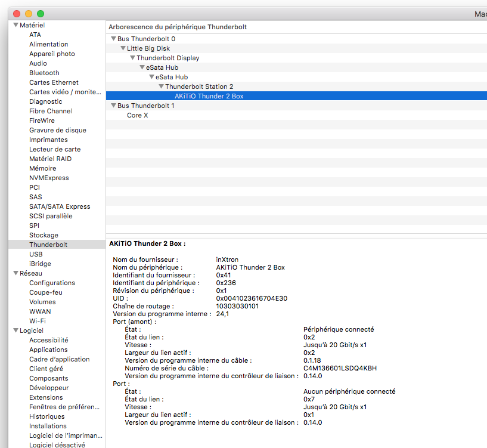Select Cartes Ethernet in the sidebar
The image size is (487, 448).
tap(54, 82)
